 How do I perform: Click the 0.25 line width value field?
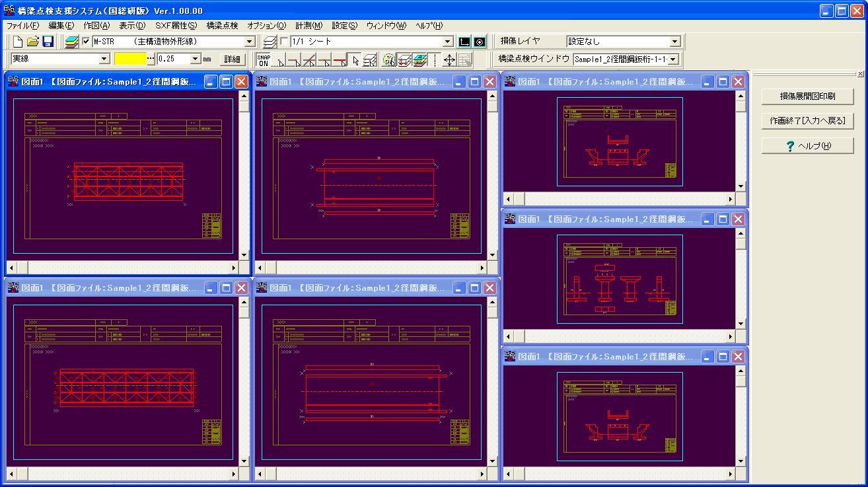pyautogui.click(x=174, y=59)
